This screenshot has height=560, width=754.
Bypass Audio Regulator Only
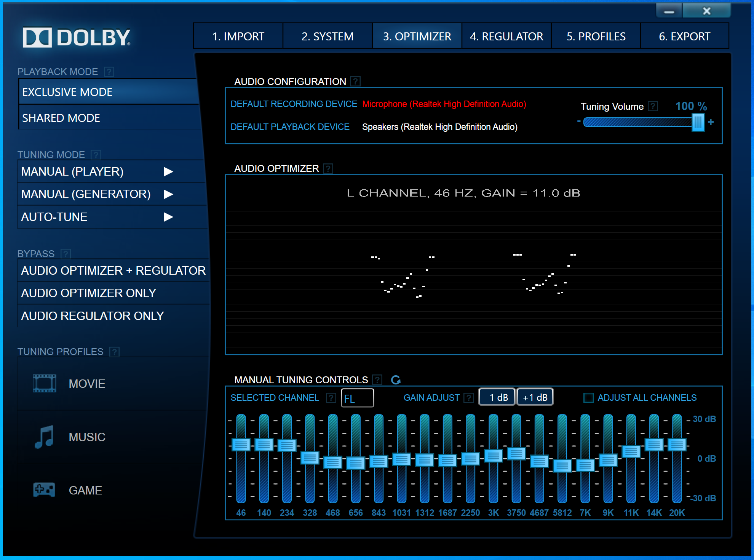(x=113, y=316)
